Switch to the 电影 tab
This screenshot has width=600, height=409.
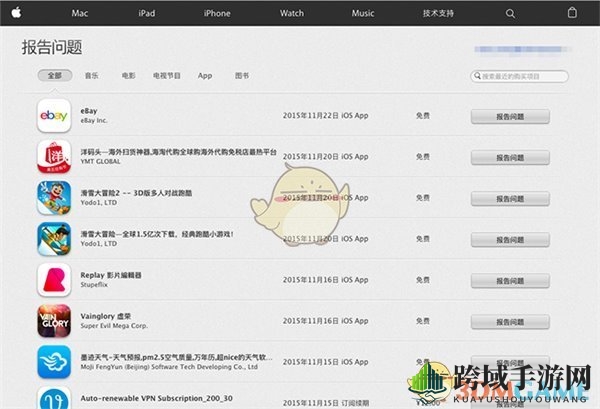129,75
